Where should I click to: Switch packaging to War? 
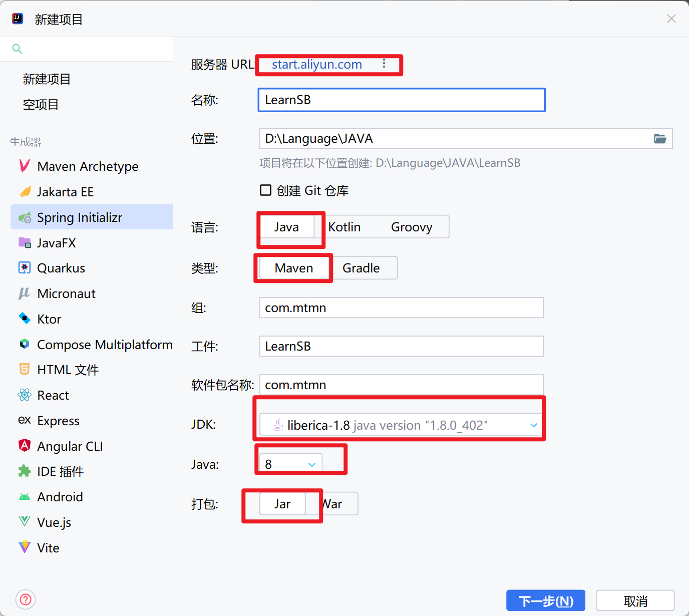[x=333, y=504]
